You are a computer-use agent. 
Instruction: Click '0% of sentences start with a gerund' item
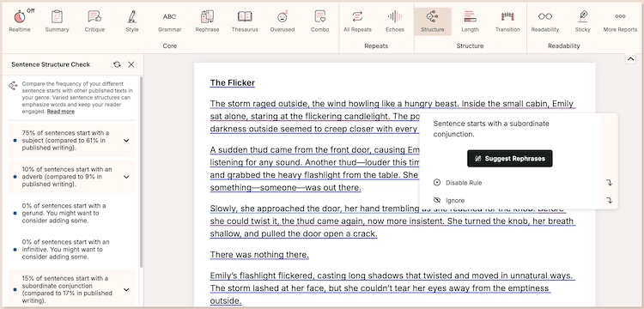click(71, 213)
